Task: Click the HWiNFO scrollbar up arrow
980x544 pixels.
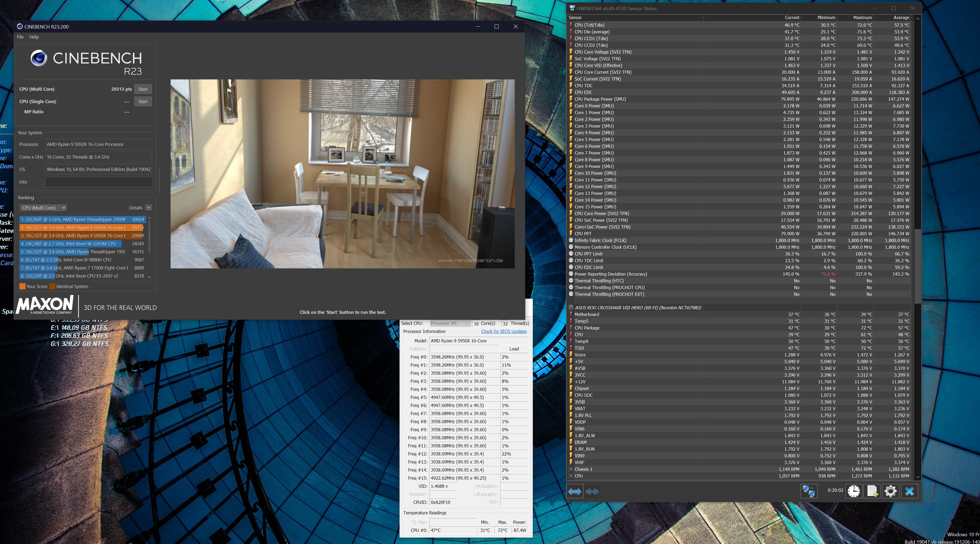Action: tap(918, 18)
